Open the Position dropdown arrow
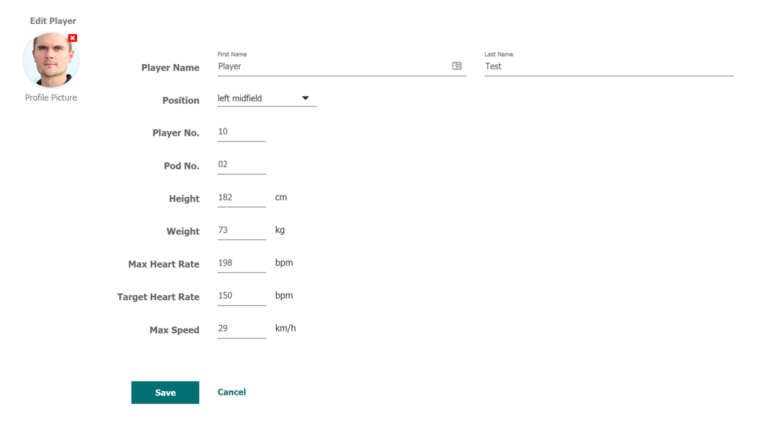 pyautogui.click(x=305, y=98)
